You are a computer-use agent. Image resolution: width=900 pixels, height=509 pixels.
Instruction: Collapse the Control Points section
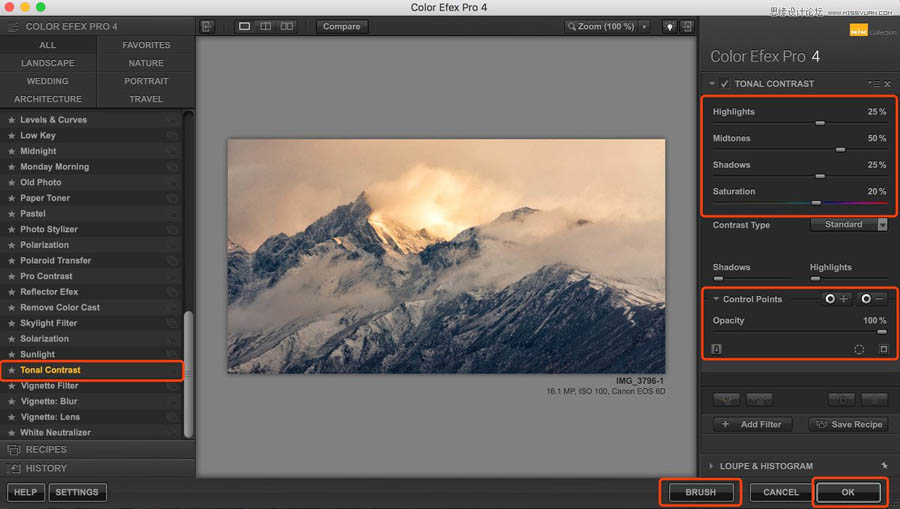click(x=716, y=299)
